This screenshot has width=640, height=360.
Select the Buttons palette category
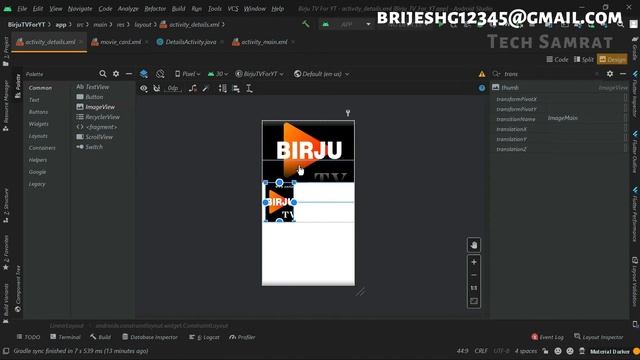coord(38,112)
